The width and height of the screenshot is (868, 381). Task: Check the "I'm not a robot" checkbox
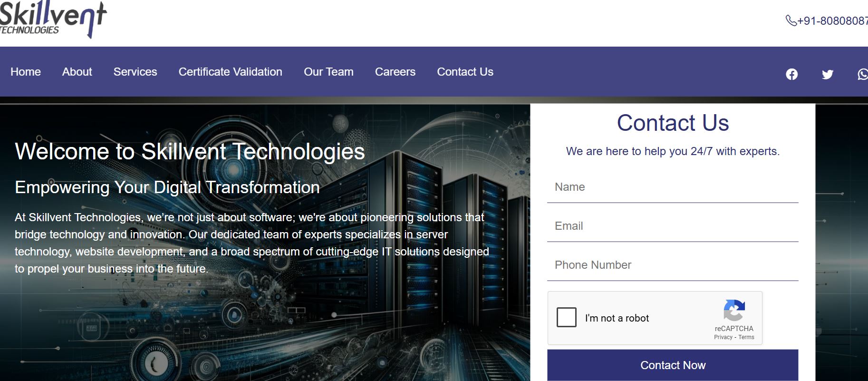pyautogui.click(x=567, y=317)
